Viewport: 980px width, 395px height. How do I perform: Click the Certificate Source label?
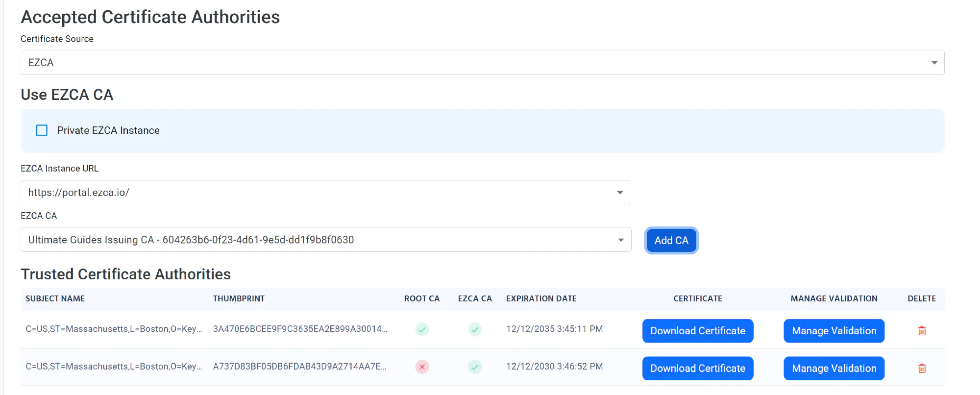(57, 39)
